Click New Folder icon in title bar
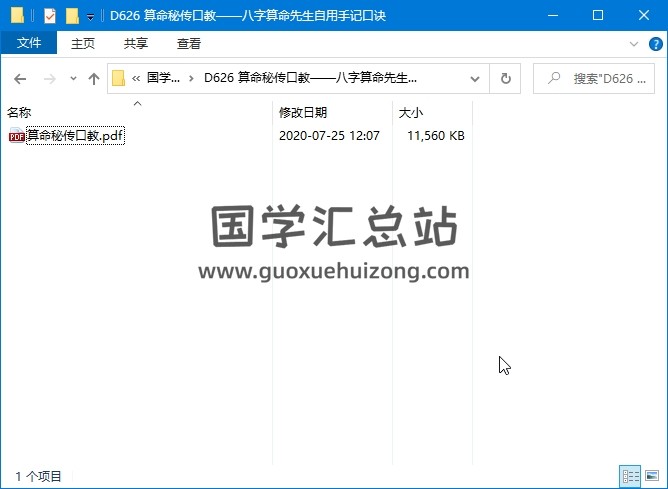The image size is (668, 489). (x=72, y=16)
